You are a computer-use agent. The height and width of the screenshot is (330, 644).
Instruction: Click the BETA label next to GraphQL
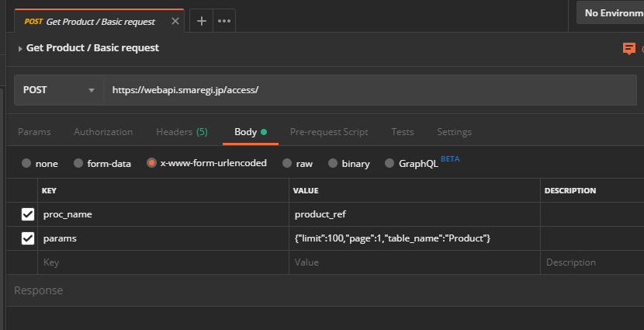click(x=450, y=159)
